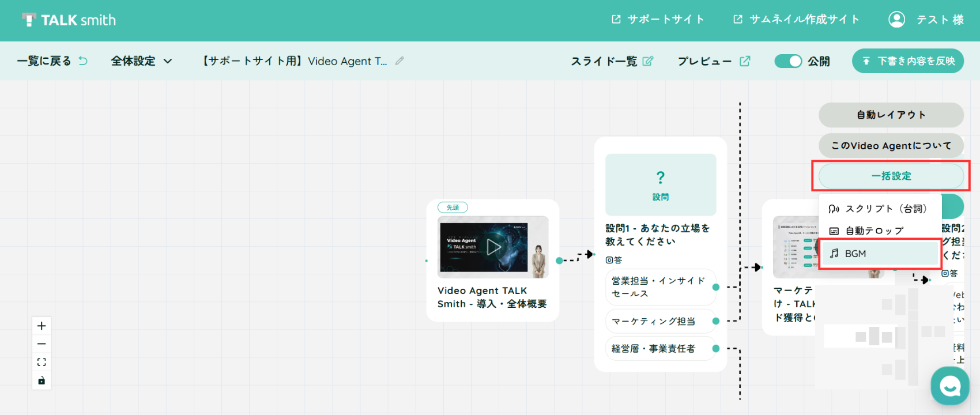The width and height of the screenshot is (980, 415).
Task: Click the canvas lock icon
Action: (42, 380)
